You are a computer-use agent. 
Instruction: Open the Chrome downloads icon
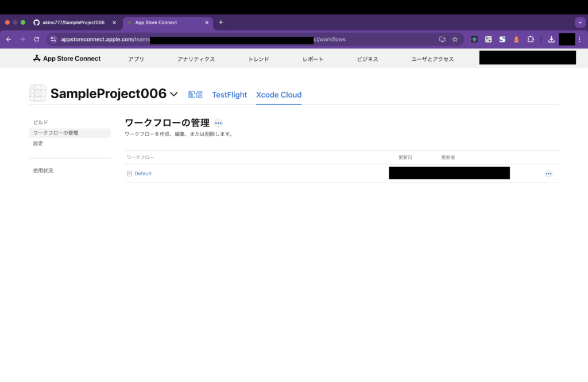551,39
